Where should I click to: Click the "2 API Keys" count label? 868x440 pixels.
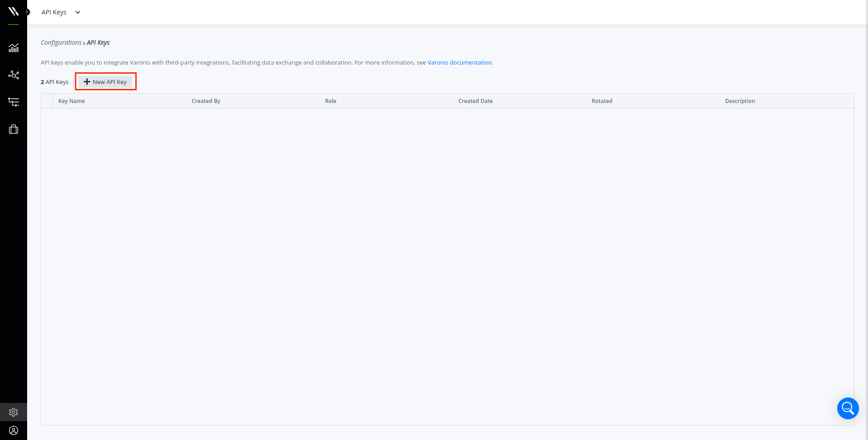(55, 82)
